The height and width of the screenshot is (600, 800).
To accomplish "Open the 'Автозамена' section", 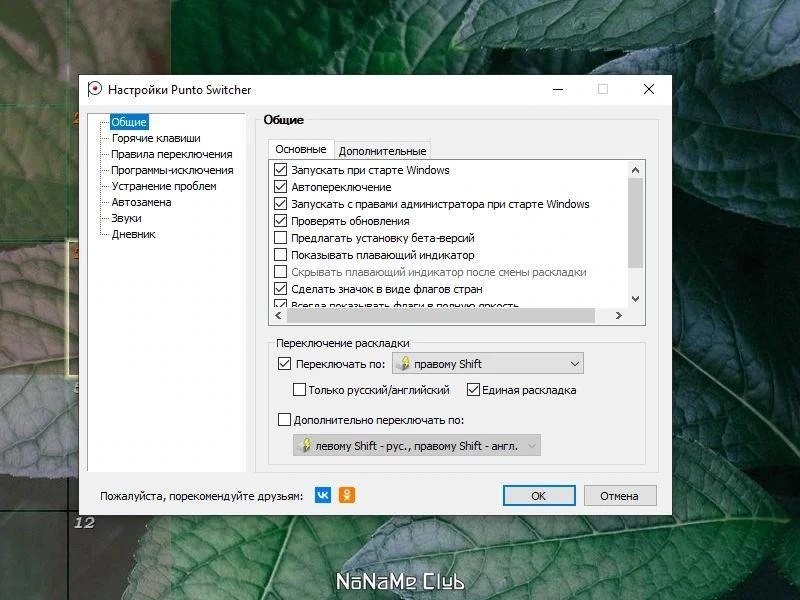I will pyautogui.click(x=141, y=202).
